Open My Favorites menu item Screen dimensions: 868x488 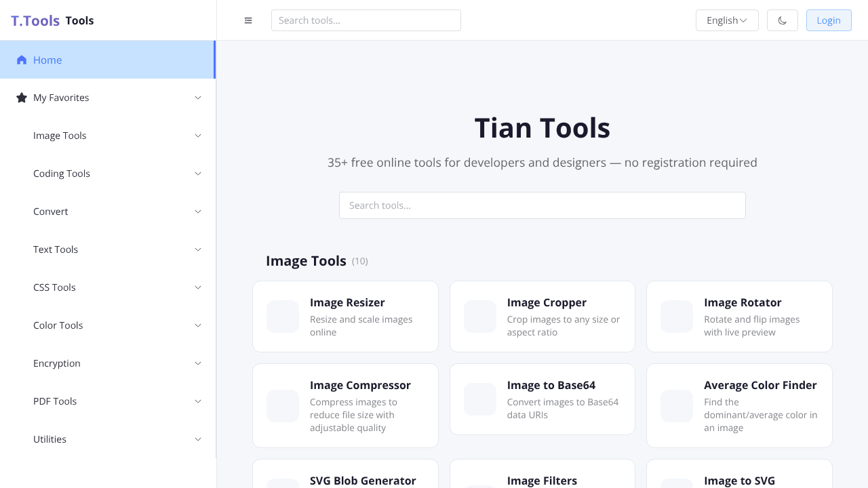[x=108, y=98]
